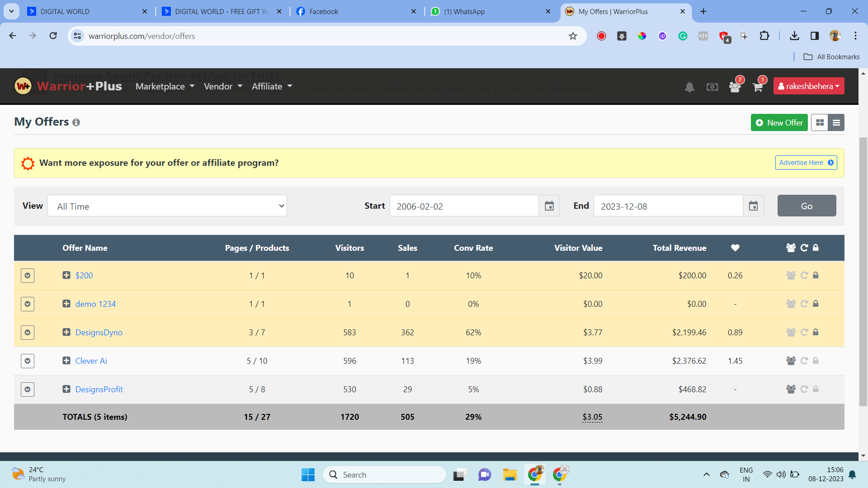This screenshot has height=488, width=868.
Task: Open action dropdown for Clever Ai row
Action: 28,361
